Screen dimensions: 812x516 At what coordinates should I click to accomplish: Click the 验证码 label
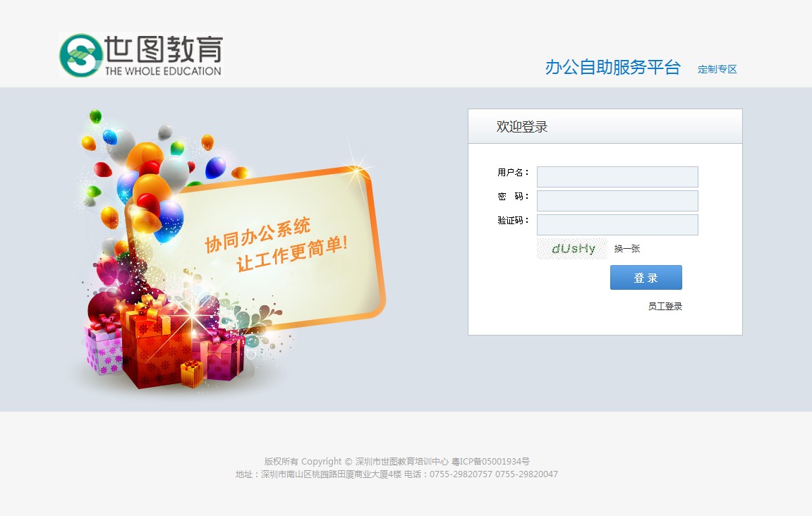tap(513, 221)
